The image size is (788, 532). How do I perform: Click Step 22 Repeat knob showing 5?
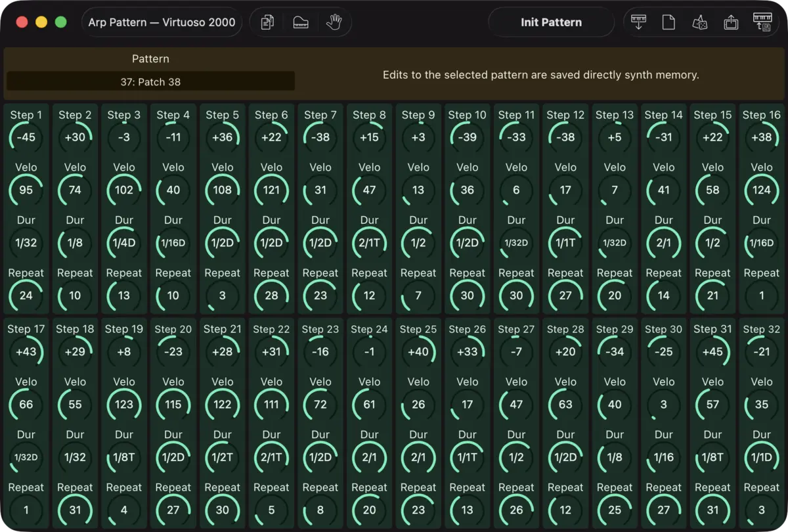(271, 510)
